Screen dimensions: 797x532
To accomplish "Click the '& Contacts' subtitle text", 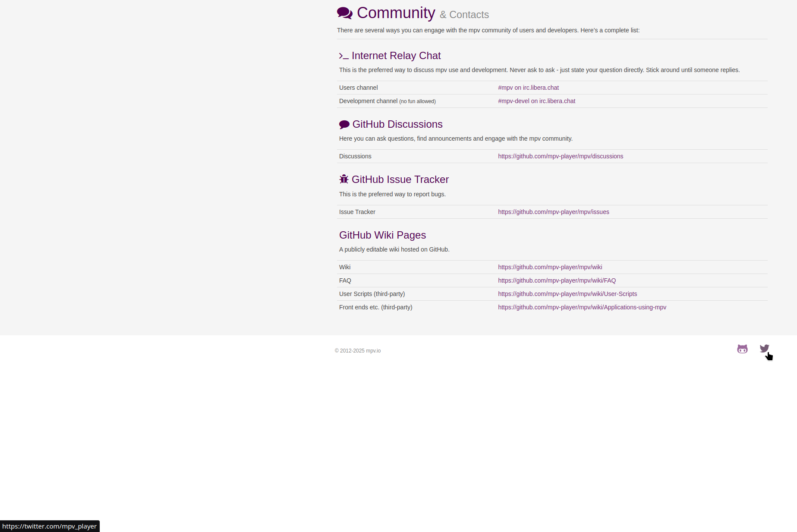I will click(464, 15).
